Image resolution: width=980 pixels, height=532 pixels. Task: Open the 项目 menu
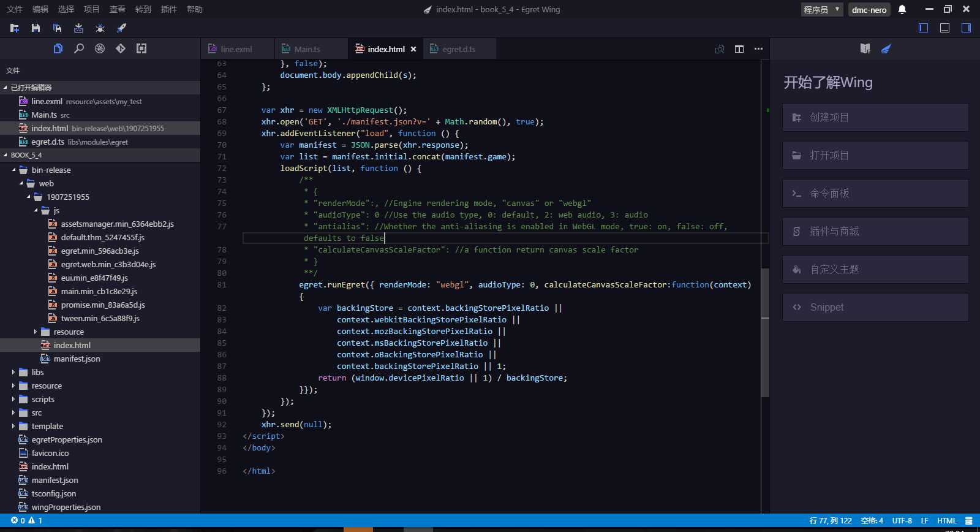tap(91, 9)
